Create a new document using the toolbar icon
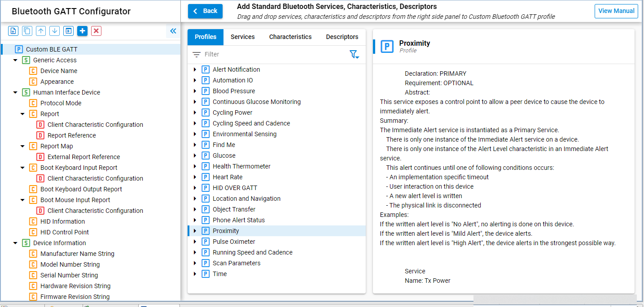The width and height of the screenshot is (644, 307). coord(13,30)
